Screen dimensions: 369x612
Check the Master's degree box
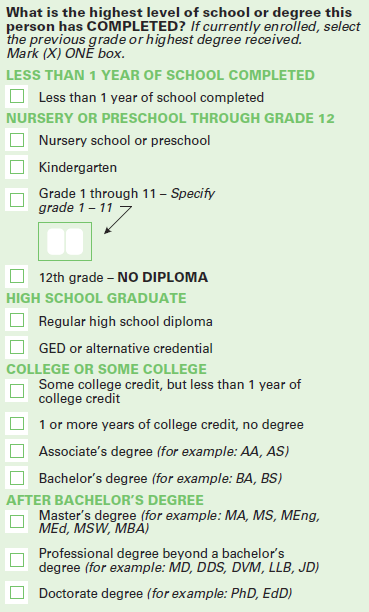coord(17,521)
